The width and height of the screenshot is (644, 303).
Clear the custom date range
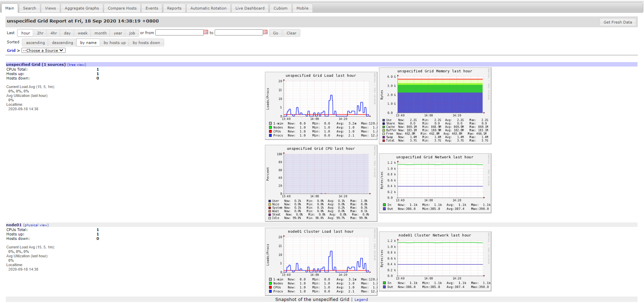pyautogui.click(x=291, y=33)
